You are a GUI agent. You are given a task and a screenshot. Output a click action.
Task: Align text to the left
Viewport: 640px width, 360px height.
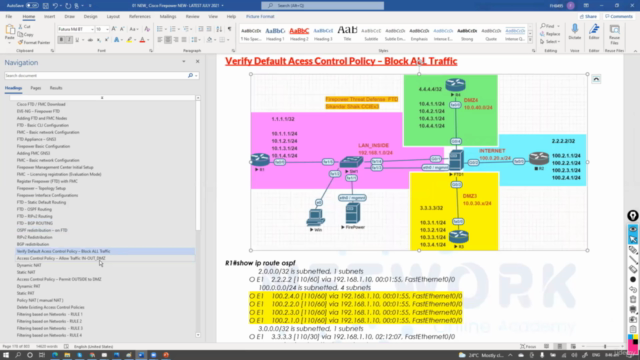tap(160, 40)
